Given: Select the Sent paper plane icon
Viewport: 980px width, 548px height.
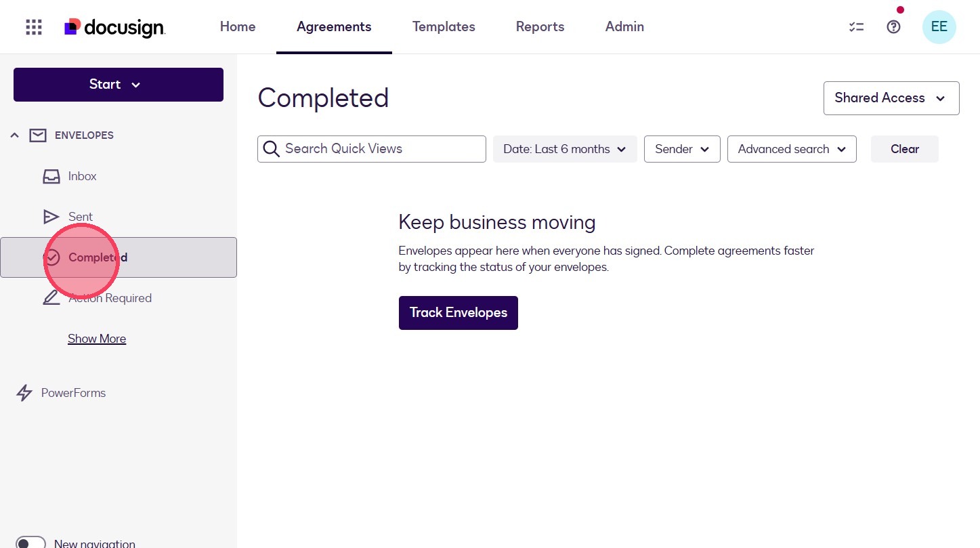Looking at the screenshot, I should [x=51, y=217].
